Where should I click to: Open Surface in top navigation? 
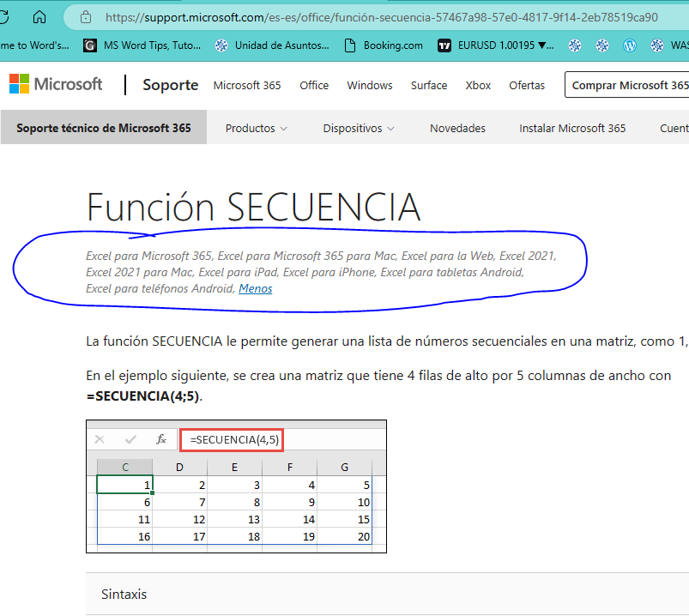[x=429, y=85]
